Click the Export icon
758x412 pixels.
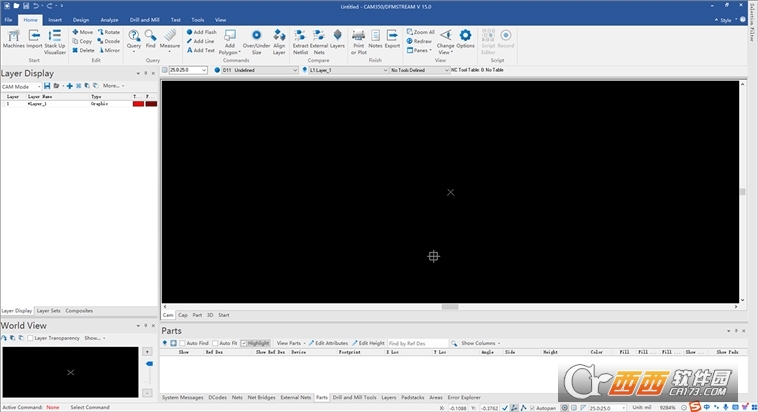(392, 39)
